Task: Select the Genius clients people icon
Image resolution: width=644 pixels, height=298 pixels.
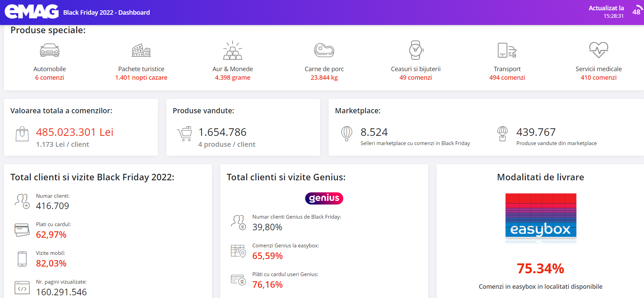Action: [x=238, y=222]
